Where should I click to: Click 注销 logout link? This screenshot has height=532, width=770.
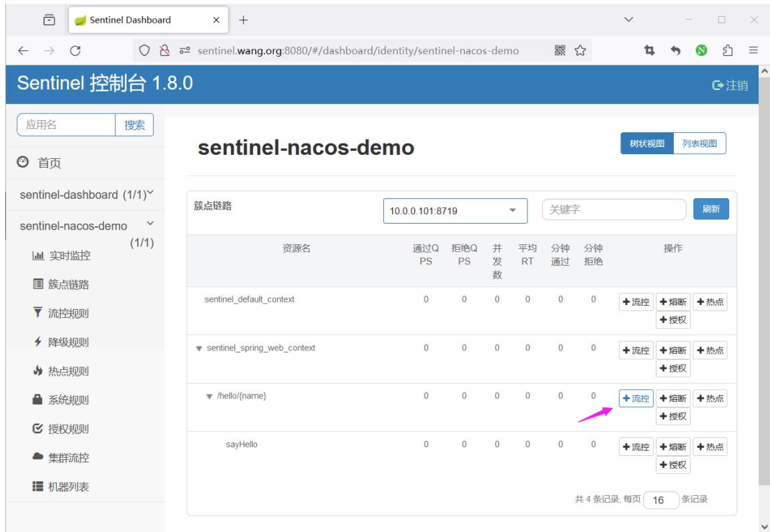tap(730, 85)
